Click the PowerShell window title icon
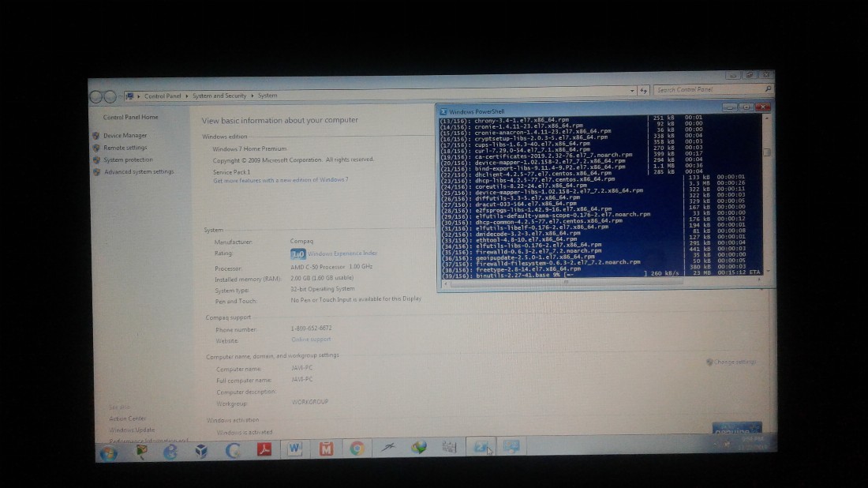This screenshot has height=488, width=868. coord(443,112)
